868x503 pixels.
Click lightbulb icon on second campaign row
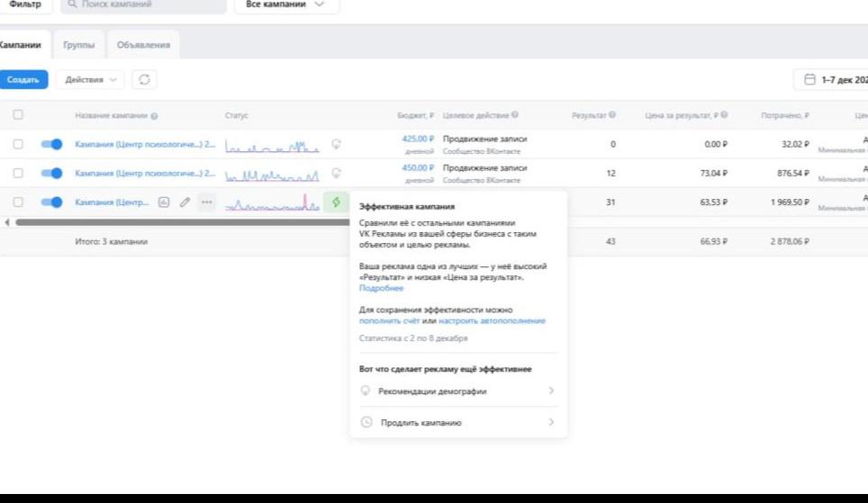(x=337, y=173)
